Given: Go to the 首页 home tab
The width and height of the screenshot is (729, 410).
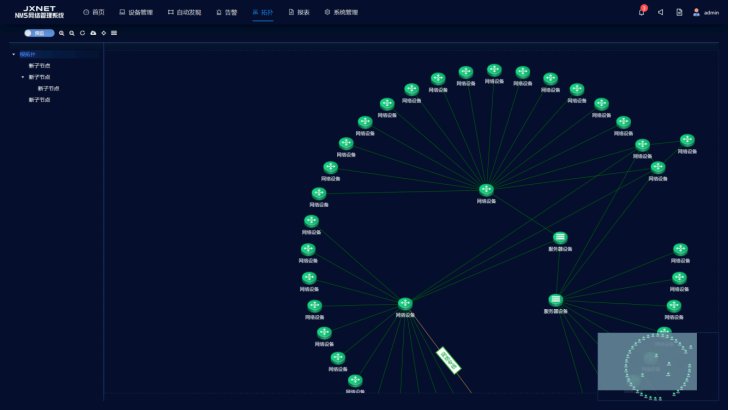Looking at the screenshot, I should pos(94,12).
